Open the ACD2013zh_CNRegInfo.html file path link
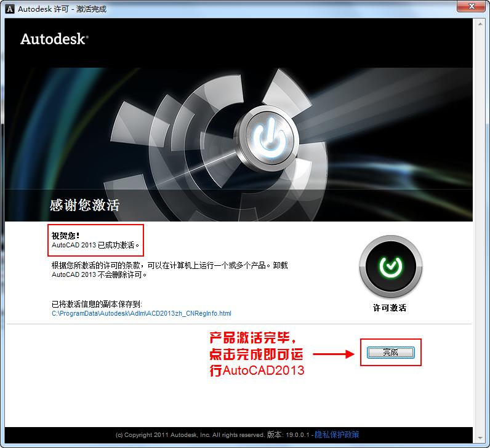 pos(141,313)
